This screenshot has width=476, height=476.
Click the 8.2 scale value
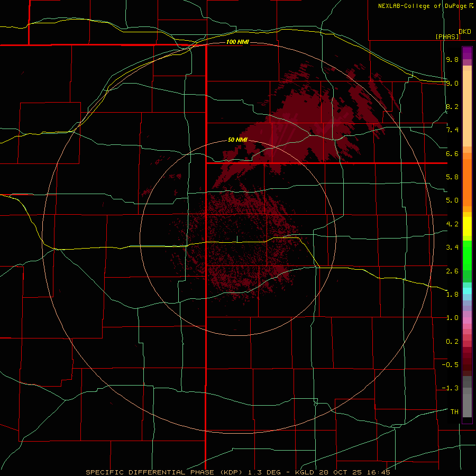click(452, 106)
